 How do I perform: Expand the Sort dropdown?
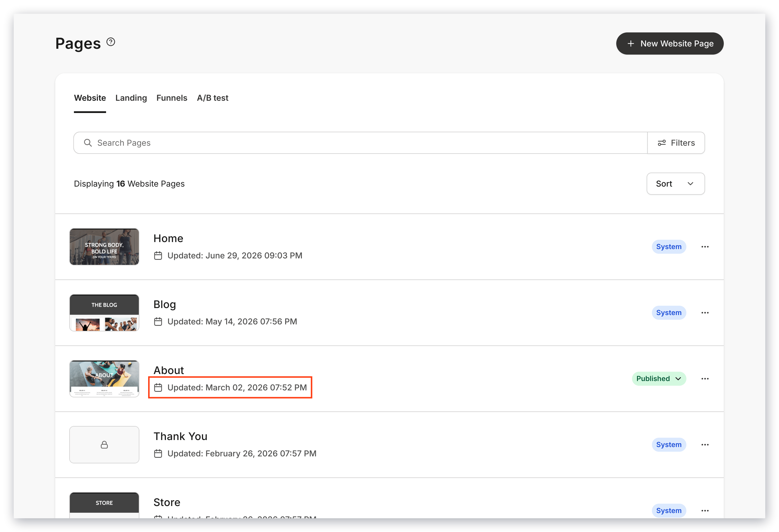[676, 184]
